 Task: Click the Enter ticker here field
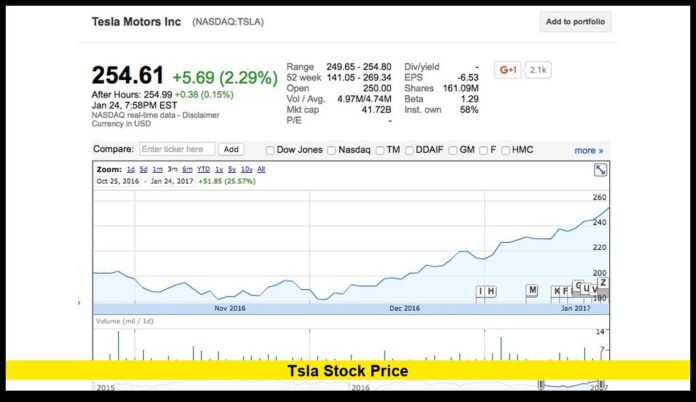click(x=176, y=149)
